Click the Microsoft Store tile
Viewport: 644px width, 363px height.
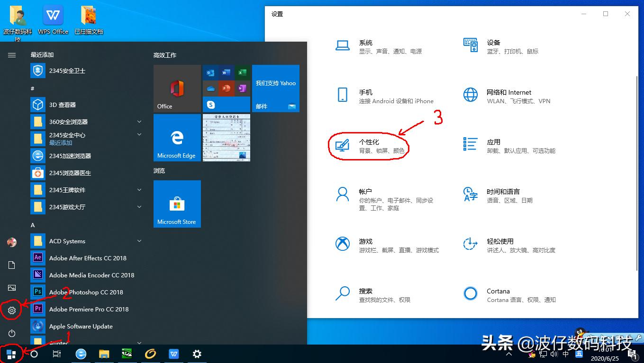(x=177, y=204)
